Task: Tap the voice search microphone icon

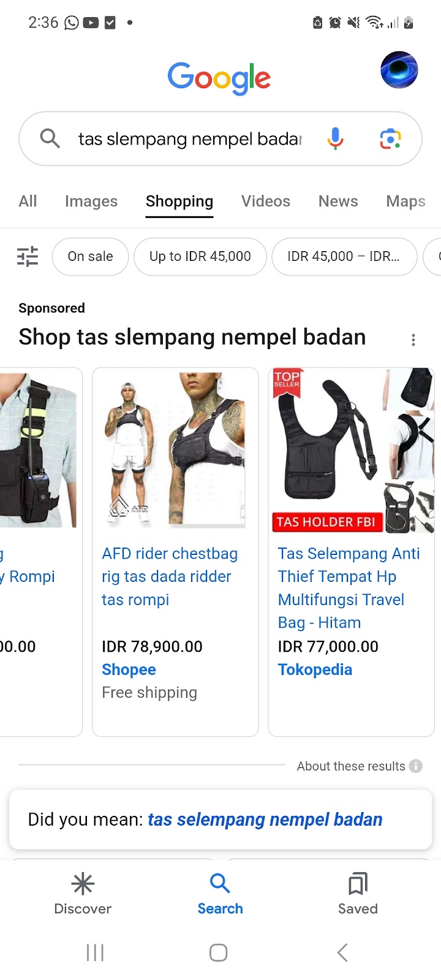Action: [x=335, y=139]
